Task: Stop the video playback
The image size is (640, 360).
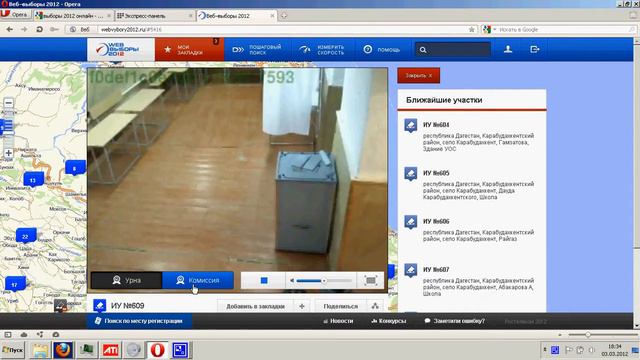Action: [x=264, y=280]
